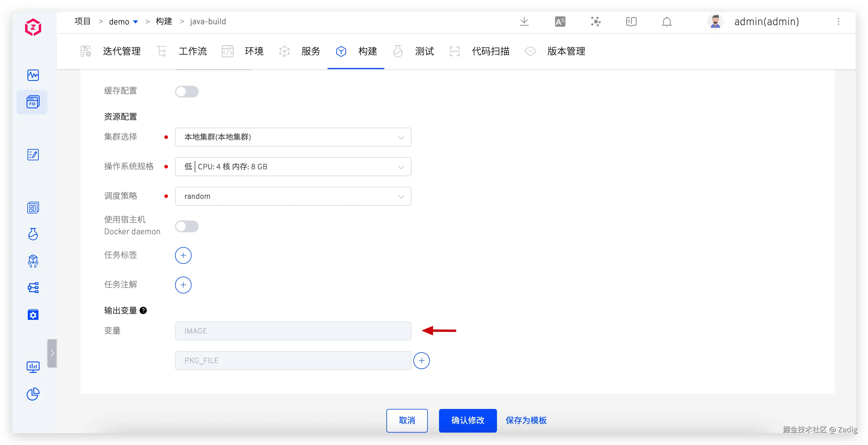This screenshot has width=868, height=445.
Task: Click the 输出变量 section heading
Action: coord(121,311)
